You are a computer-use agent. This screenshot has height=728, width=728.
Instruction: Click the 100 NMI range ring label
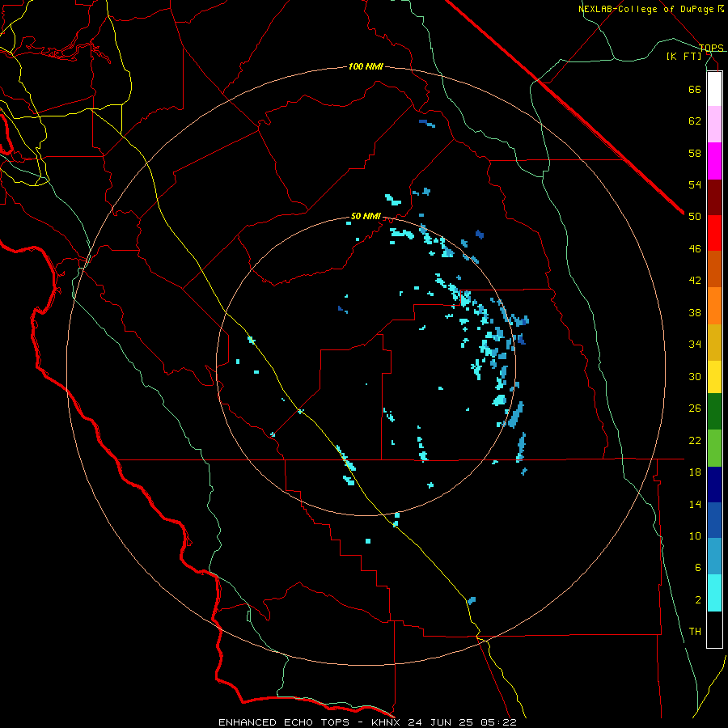[366, 66]
